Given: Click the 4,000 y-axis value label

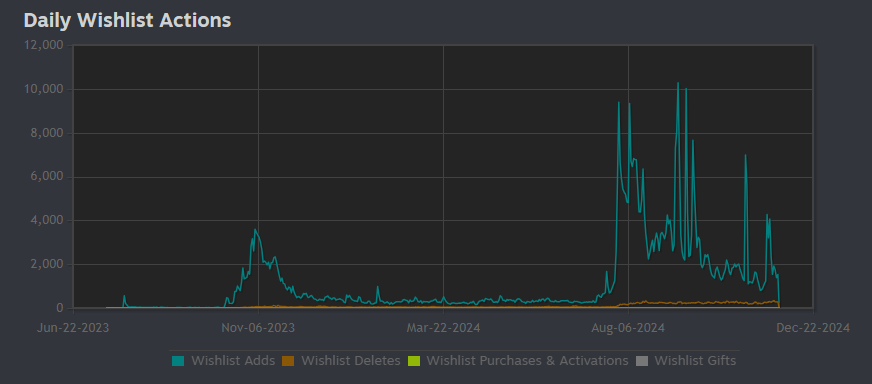Looking at the screenshot, I should click(x=47, y=220).
